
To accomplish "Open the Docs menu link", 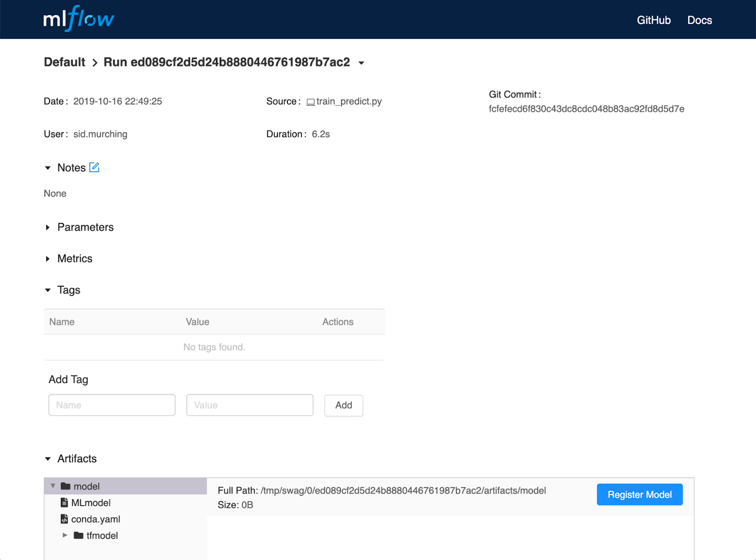I will coord(699,20).
